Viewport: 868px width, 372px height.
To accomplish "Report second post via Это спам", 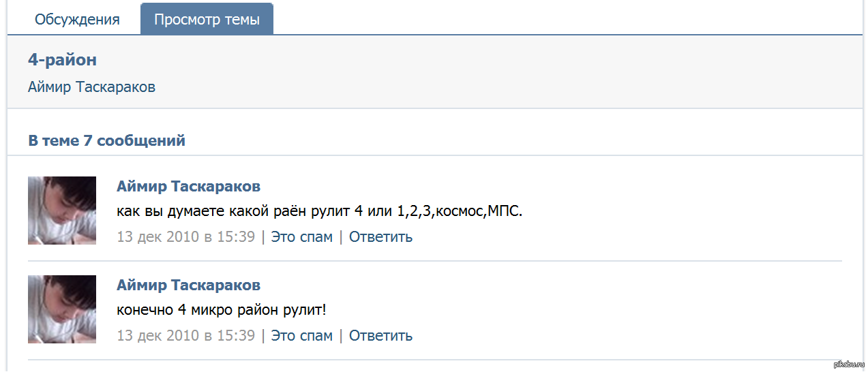I will (301, 336).
